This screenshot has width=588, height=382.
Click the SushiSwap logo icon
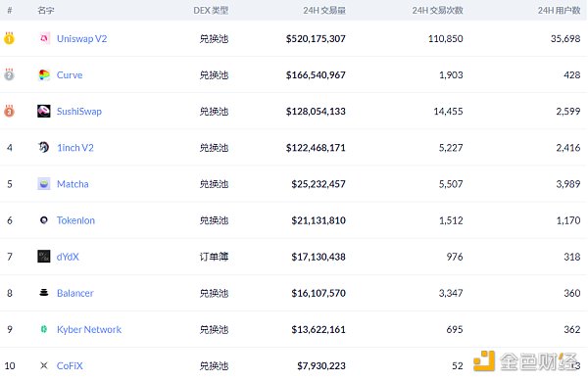click(44, 111)
